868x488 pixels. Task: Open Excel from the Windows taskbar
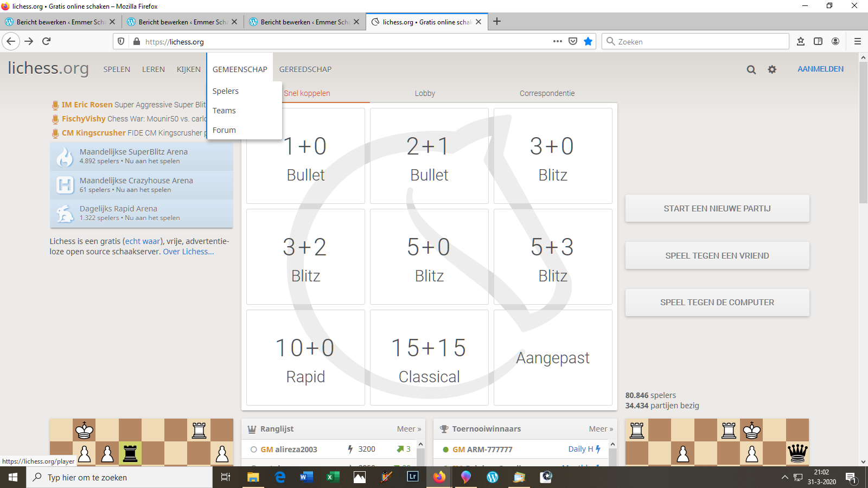click(x=333, y=477)
